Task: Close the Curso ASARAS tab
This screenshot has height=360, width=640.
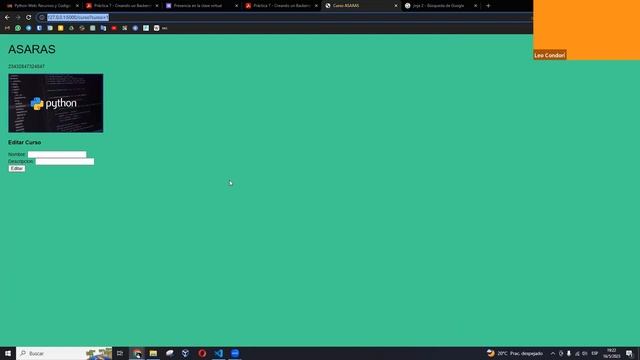Action: (x=396, y=6)
